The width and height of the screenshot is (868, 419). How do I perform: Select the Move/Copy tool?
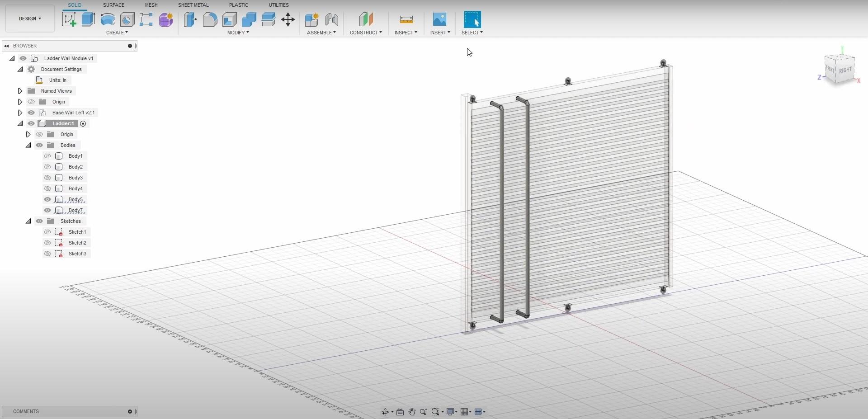click(288, 19)
